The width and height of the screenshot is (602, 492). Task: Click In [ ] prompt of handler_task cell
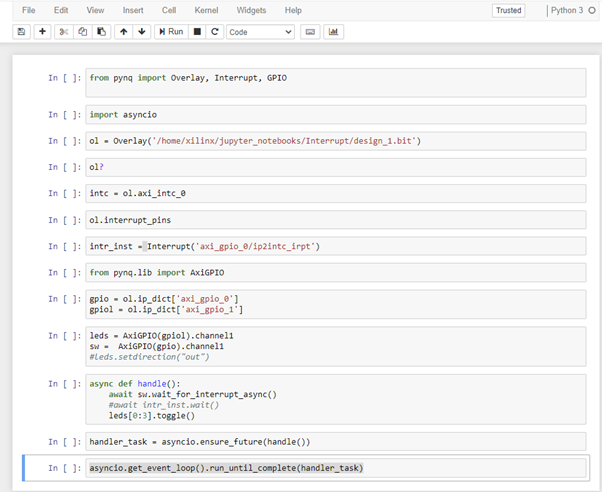pyautogui.click(x=64, y=442)
